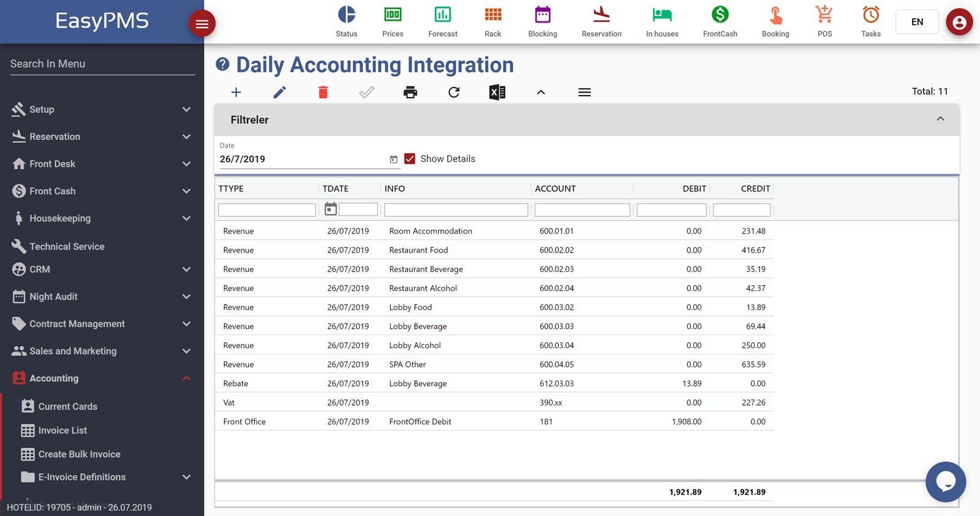The height and width of the screenshot is (516, 980).
Task: Print the accounting list
Action: (410, 93)
